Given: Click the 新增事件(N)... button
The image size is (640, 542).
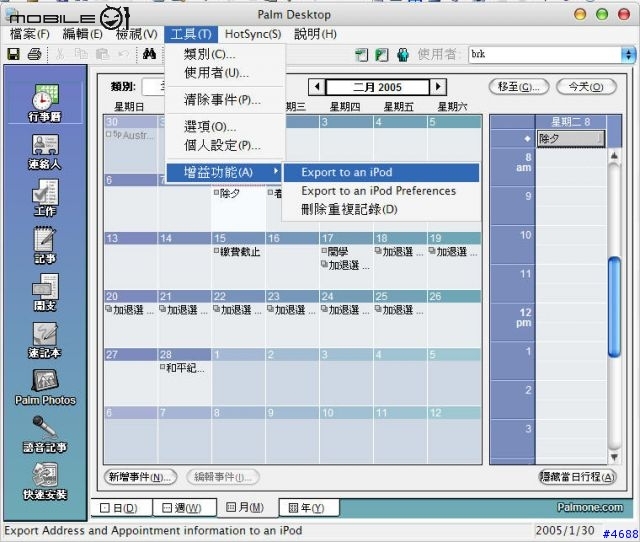Looking at the screenshot, I should coord(140,477).
